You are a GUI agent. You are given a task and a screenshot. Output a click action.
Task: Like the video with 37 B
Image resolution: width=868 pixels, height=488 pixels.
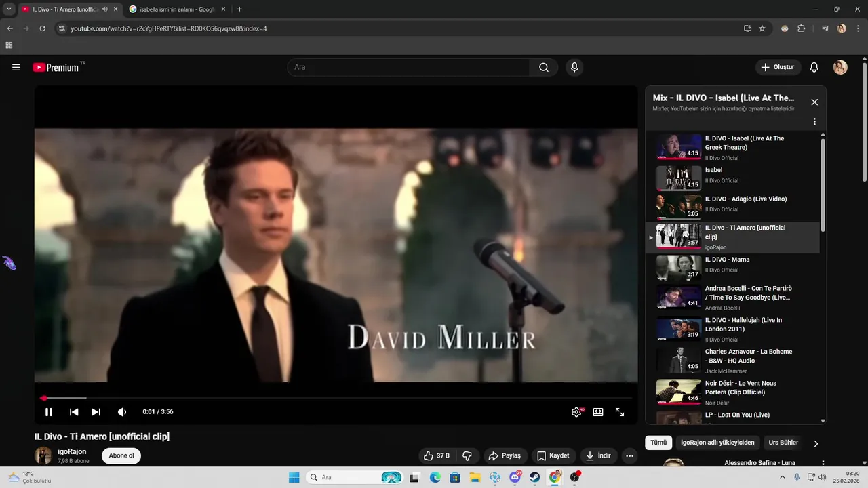tap(437, 455)
